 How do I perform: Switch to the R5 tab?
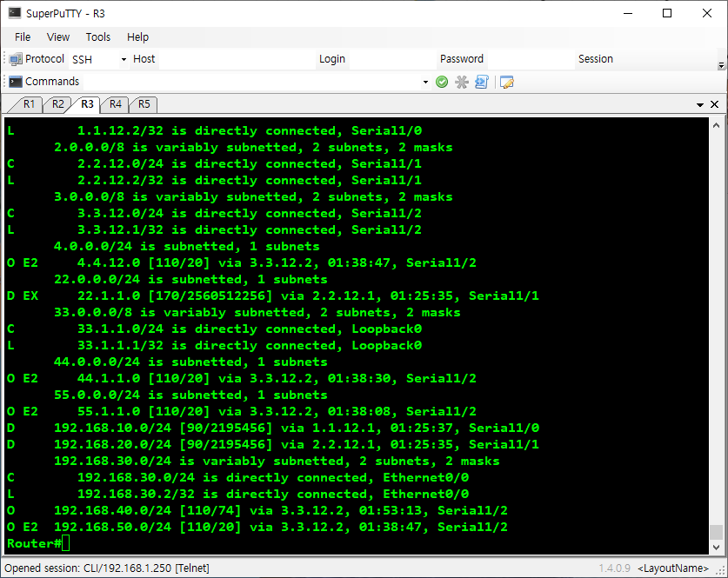point(144,104)
